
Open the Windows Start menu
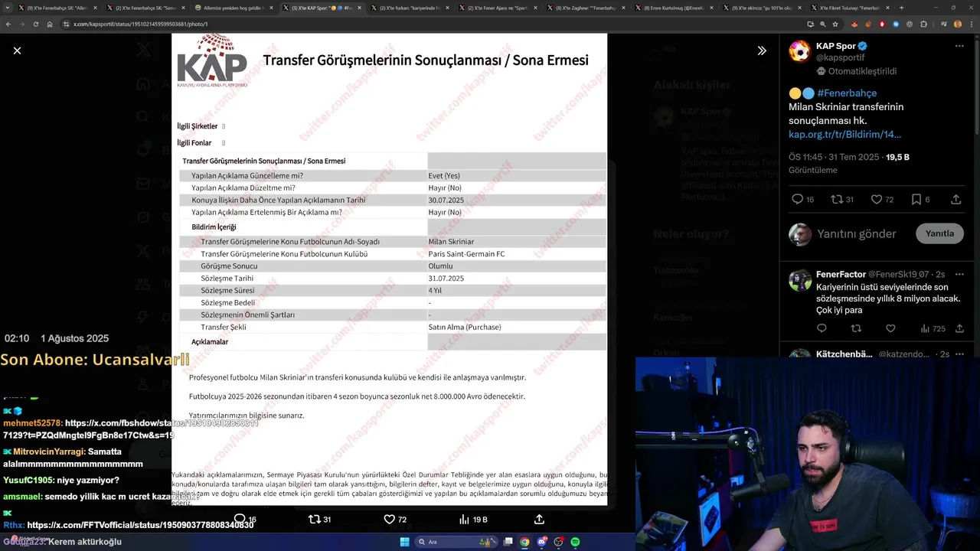[x=404, y=542]
